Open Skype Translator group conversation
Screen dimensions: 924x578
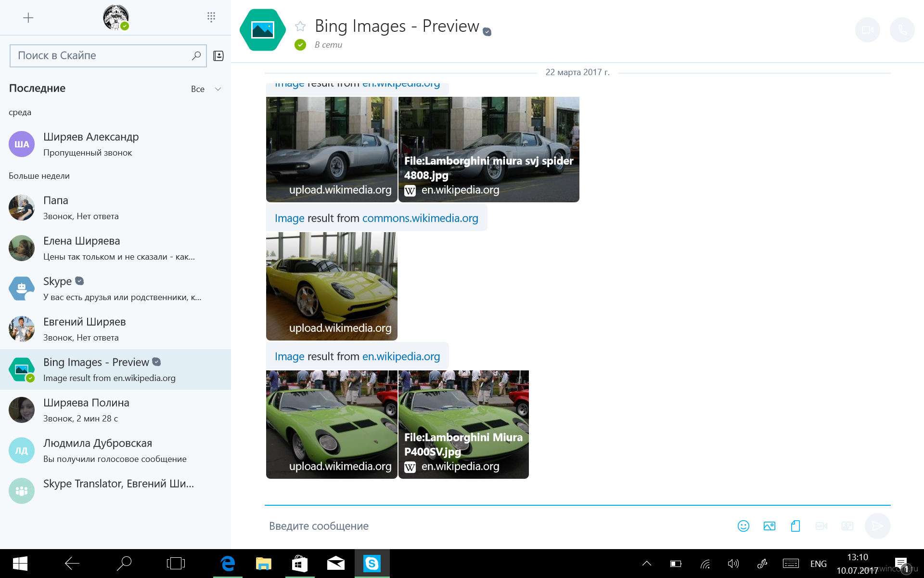click(115, 491)
